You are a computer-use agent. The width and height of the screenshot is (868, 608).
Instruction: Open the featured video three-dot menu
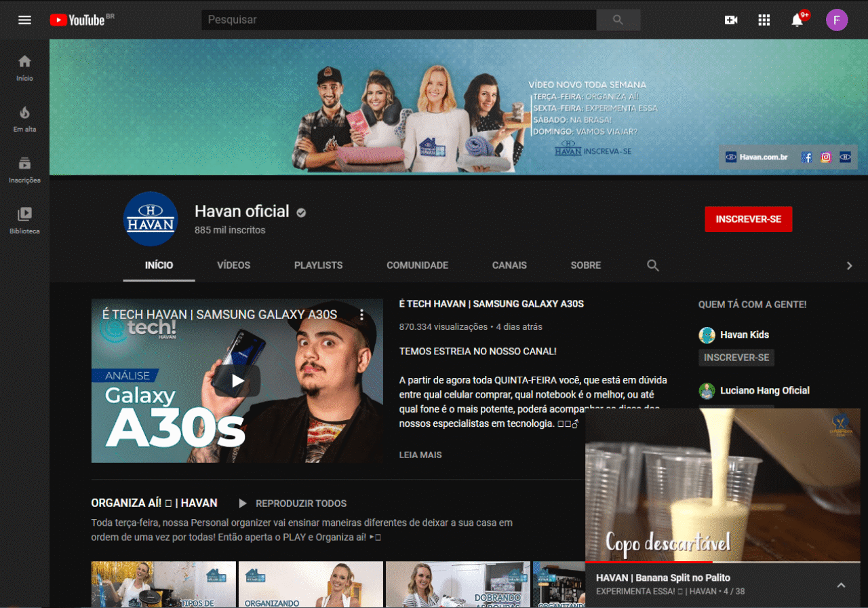pyautogui.click(x=362, y=315)
